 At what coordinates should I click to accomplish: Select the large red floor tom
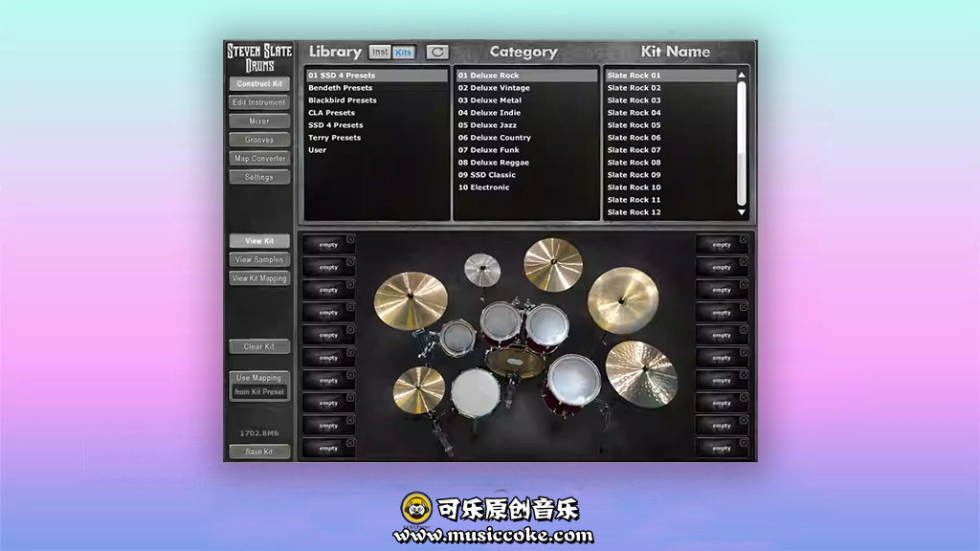pyautogui.click(x=573, y=380)
